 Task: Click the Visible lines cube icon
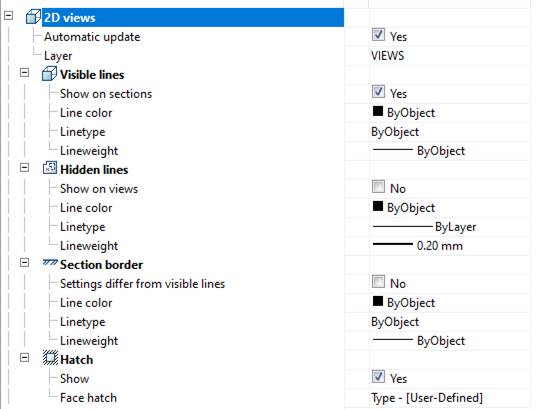49,74
